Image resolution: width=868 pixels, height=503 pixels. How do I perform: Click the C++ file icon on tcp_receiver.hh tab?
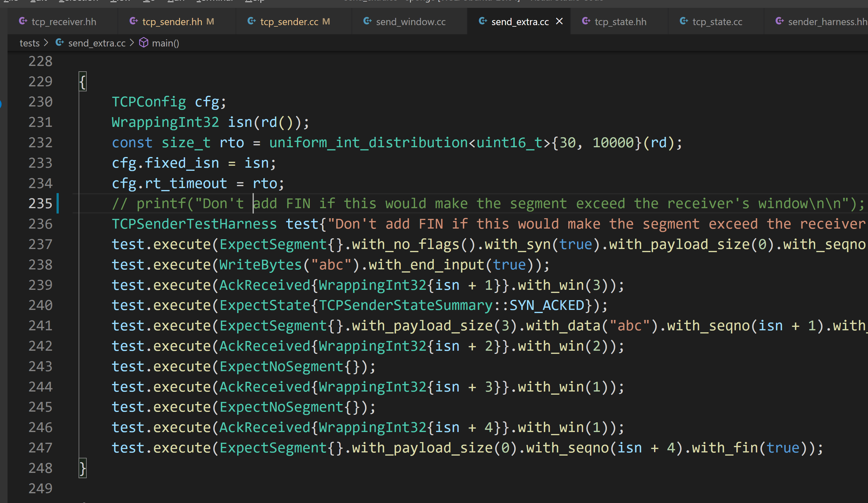[x=23, y=21]
